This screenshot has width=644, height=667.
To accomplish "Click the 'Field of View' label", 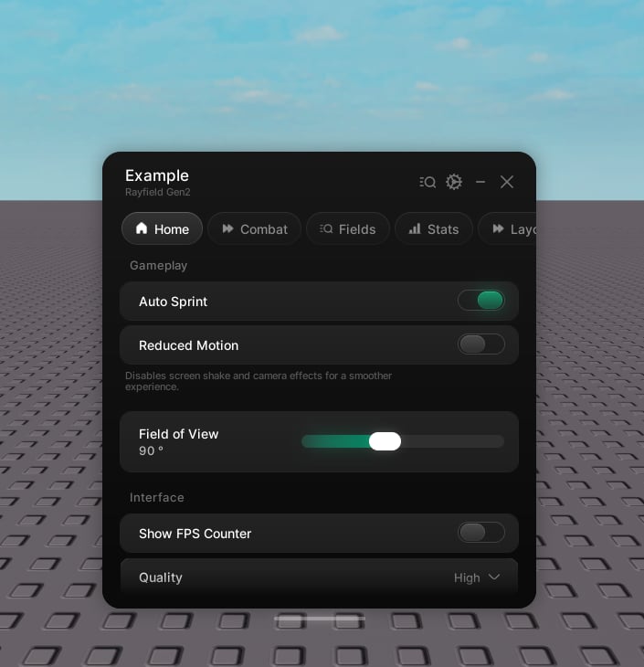I will click(x=179, y=434).
